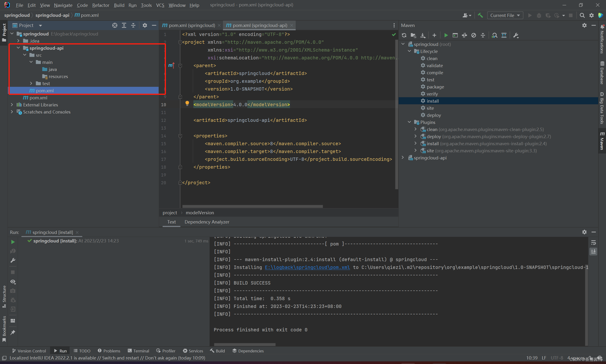606x364 pixels.
Task: Open Current File run configuration dropdown
Action: 505,15
